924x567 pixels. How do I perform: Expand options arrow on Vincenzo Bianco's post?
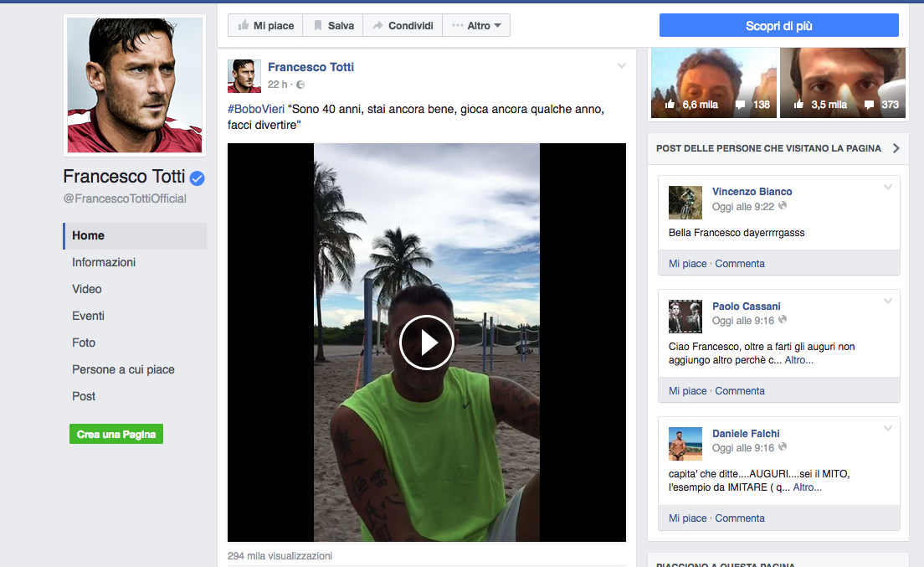888,187
